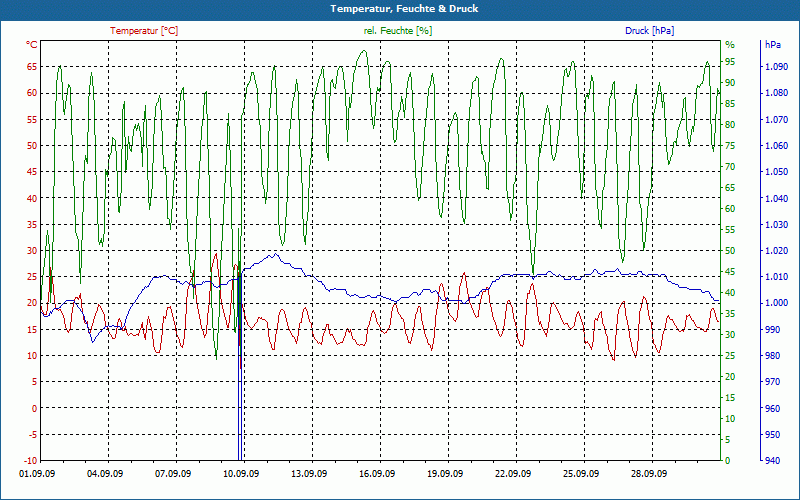
Task: Click the 'hPa' unit label on the pressure axis
Action: pos(773,45)
